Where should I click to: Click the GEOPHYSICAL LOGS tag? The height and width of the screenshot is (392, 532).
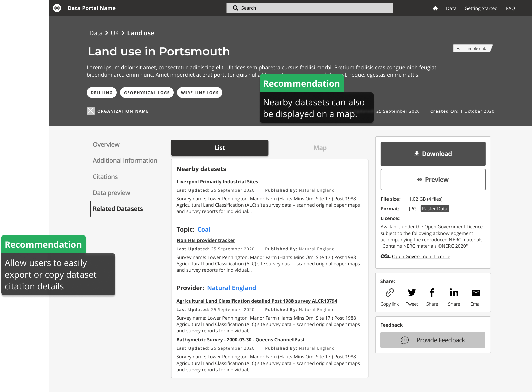pos(147,93)
